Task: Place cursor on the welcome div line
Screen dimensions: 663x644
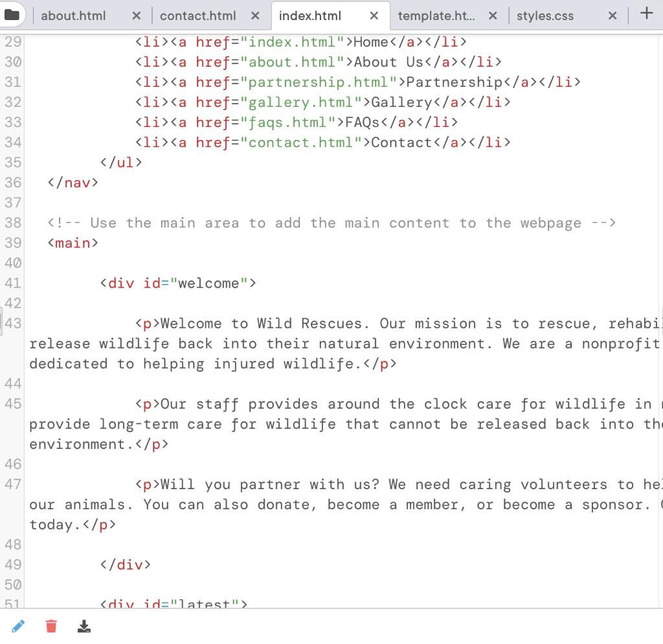Action: pyautogui.click(x=177, y=283)
